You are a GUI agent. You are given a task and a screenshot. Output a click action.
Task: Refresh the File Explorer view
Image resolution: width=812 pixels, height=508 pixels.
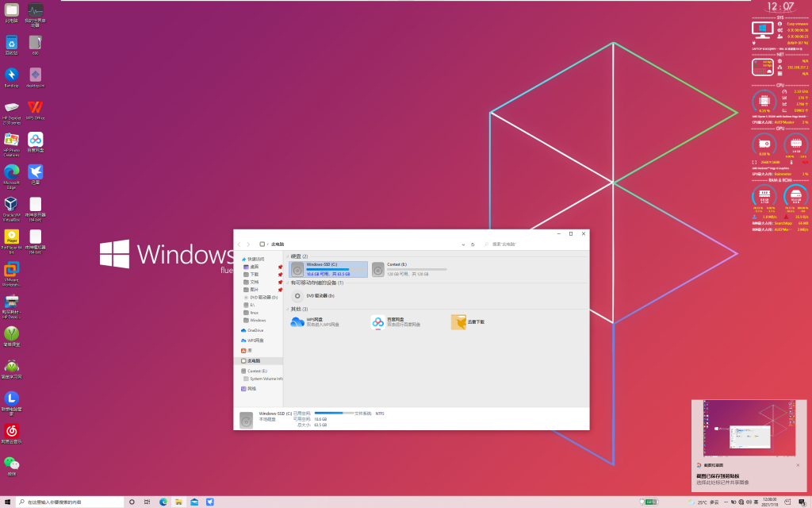[x=473, y=244]
